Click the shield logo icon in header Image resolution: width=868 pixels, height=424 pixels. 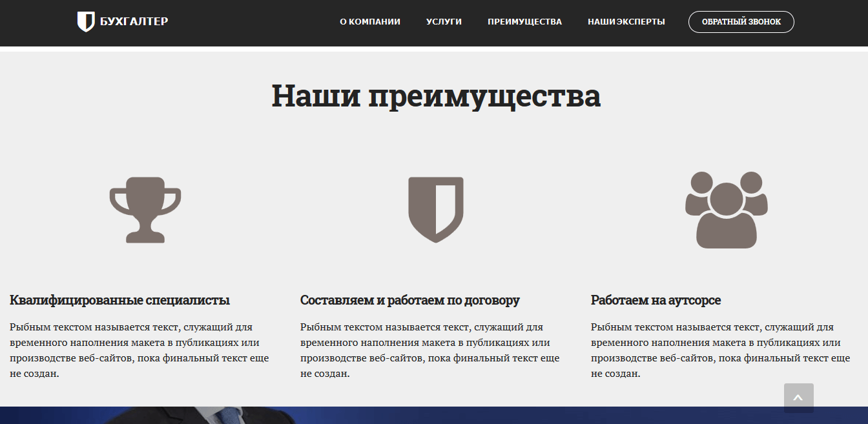click(x=86, y=22)
